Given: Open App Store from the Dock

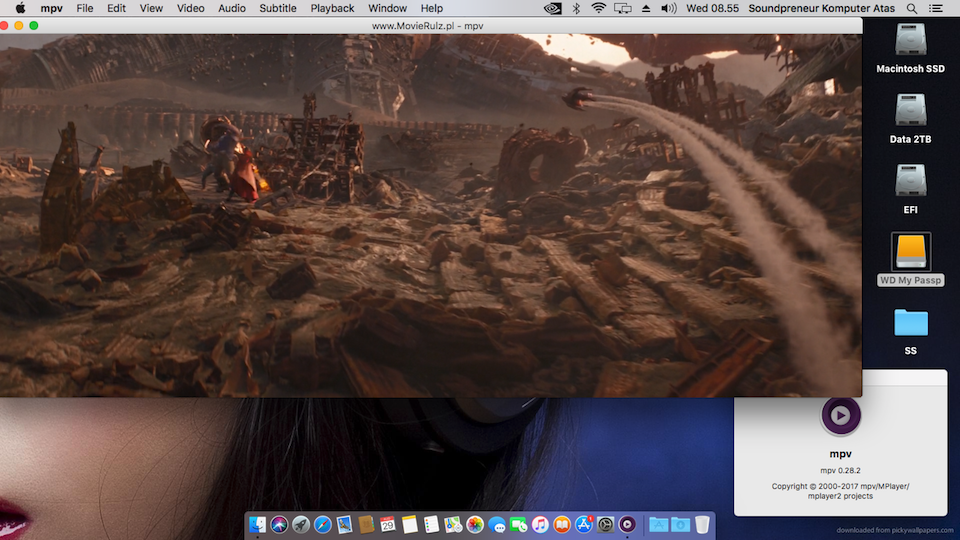Looking at the screenshot, I should [x=583, y=525].
